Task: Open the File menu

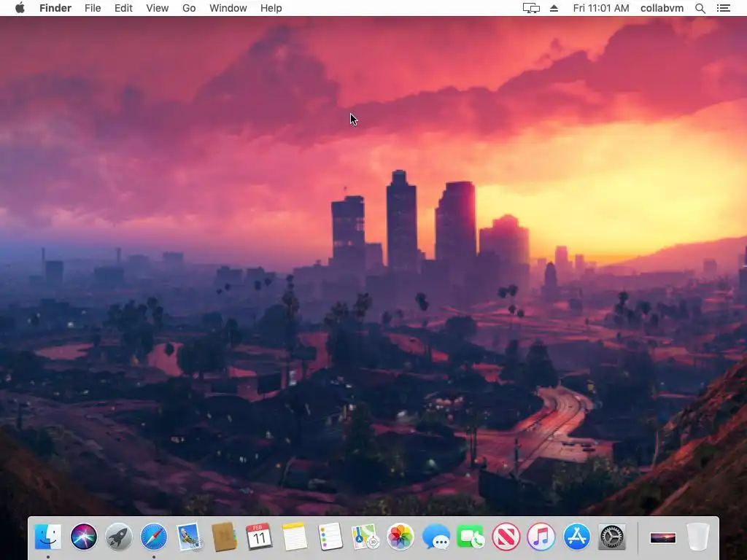Action: [93, 8]
